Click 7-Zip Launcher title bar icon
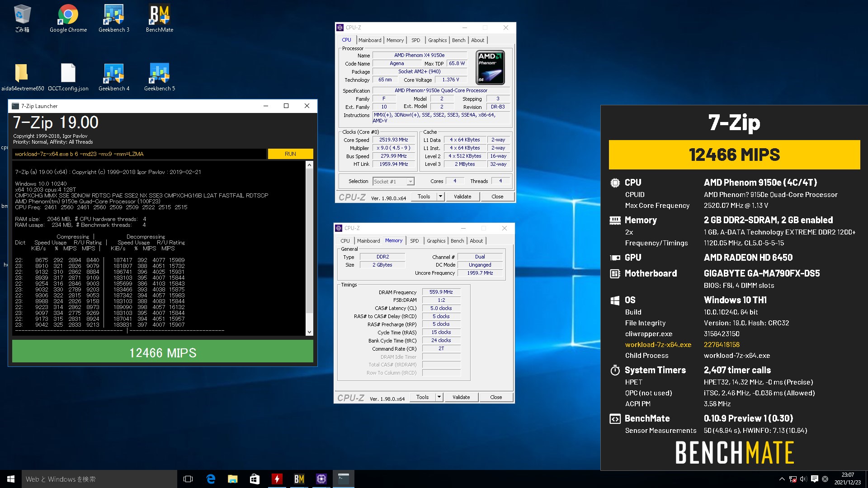Image resolution: width=868 pixels, height=488 pixels. [x=15, y=106]
